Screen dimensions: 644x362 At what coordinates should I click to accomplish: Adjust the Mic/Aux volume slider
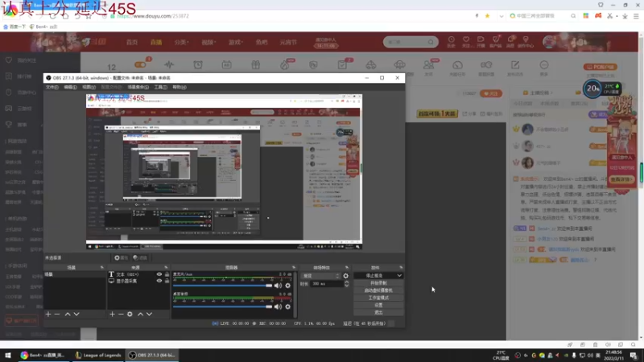click(223, 286)
